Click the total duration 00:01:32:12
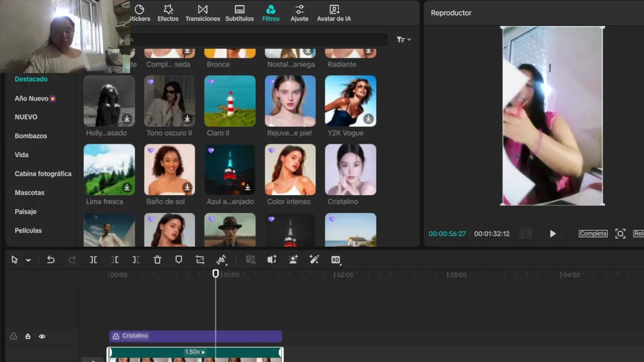Image resolution: width=644 pixels, height=362 pixels. click(x=492, y=234)
